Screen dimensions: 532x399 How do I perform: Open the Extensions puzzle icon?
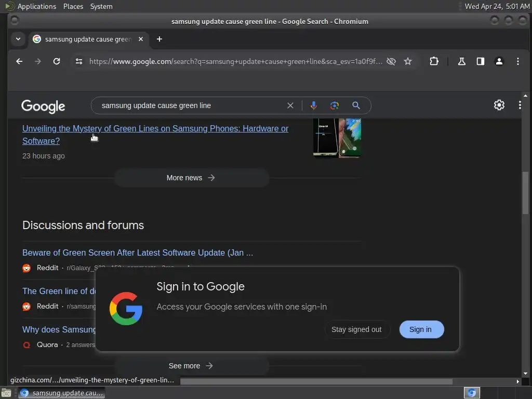[434, 61]
